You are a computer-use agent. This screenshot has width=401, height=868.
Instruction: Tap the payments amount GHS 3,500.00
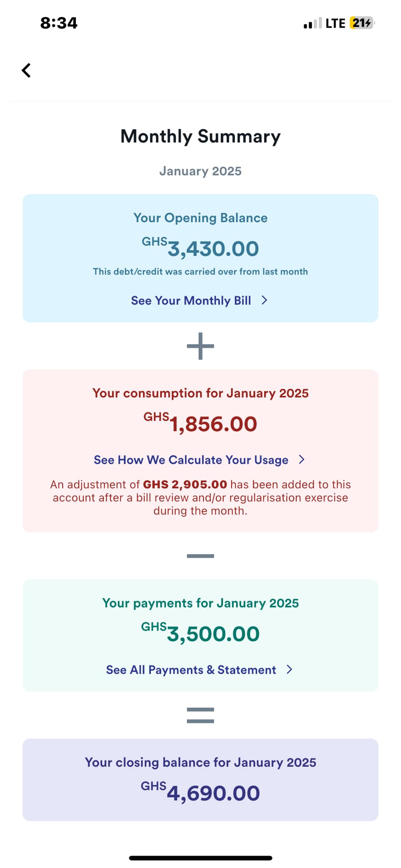200,634
